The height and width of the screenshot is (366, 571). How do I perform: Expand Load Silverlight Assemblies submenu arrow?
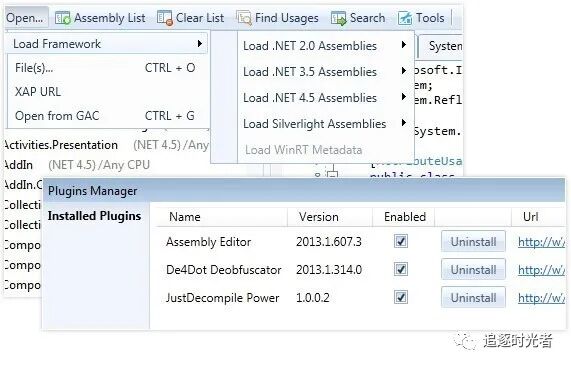[x=403, y=123]
